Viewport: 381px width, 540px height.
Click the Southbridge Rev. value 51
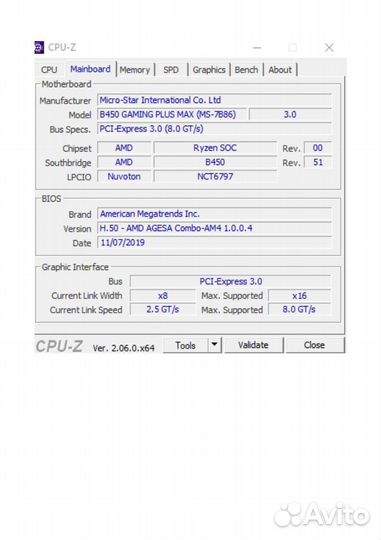[318, 162]
